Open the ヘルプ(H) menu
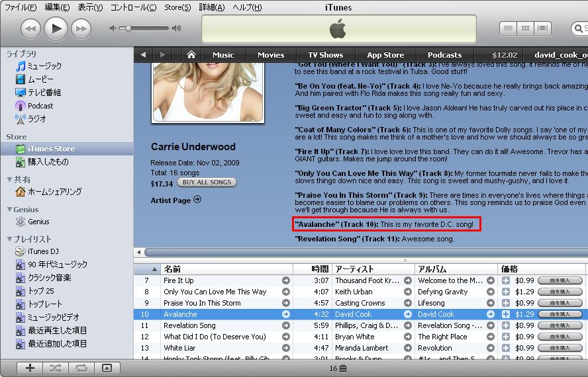This screenshot has width=588, height=377. tap(247, 7)
